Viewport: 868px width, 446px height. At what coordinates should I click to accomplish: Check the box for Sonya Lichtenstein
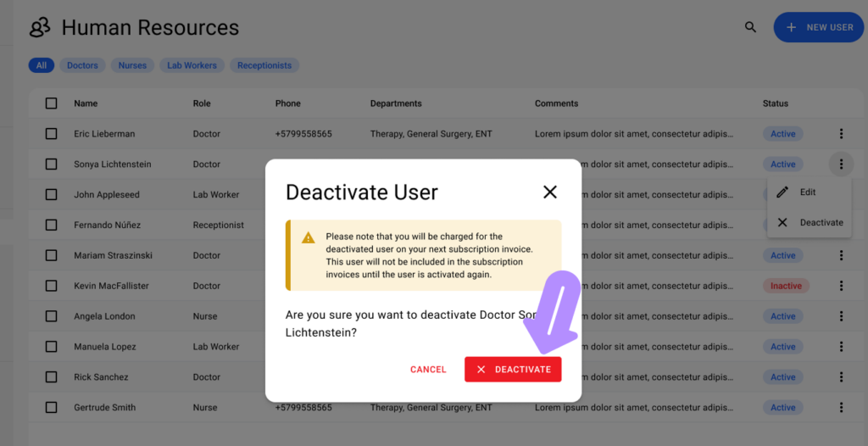click(x=52, y=164)
